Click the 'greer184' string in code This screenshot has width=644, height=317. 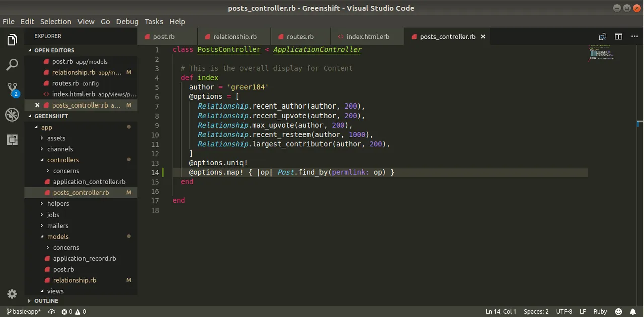point(248,87)
